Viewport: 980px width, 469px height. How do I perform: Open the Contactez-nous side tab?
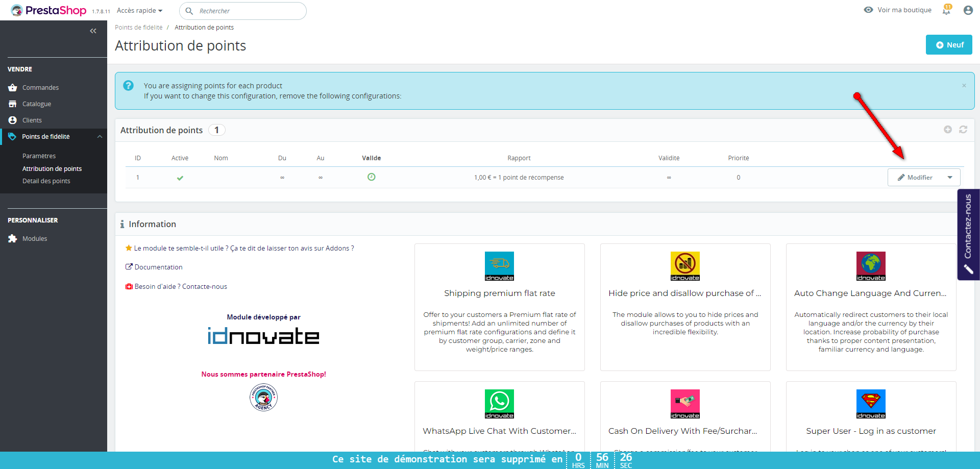pyautogui.click(x=968, y=234)
